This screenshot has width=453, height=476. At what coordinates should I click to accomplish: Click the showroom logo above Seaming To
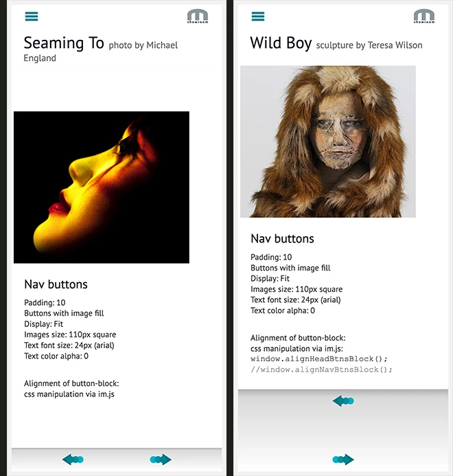point(198,16)
